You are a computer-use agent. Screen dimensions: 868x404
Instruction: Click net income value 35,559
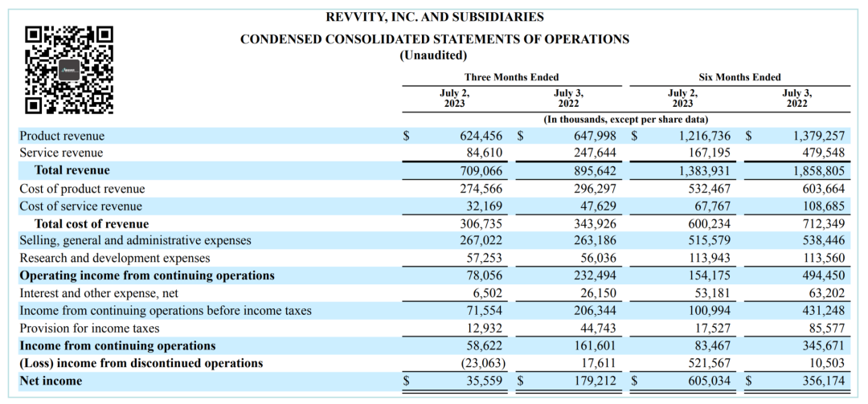click(485, 382)
